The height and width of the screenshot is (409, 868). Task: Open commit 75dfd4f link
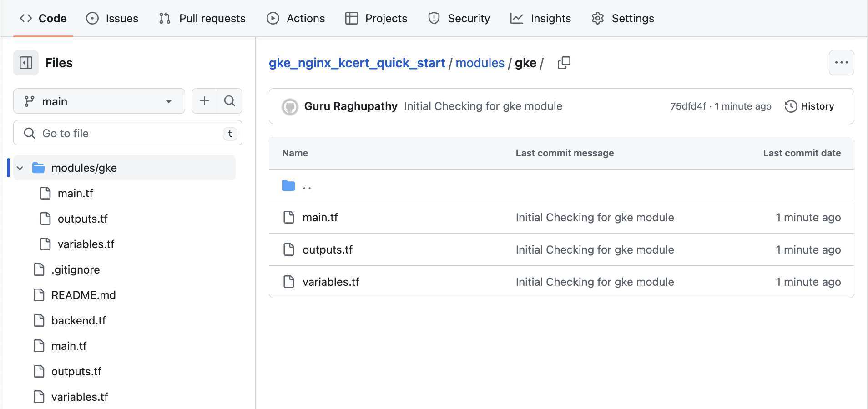(x=688, y=106)
